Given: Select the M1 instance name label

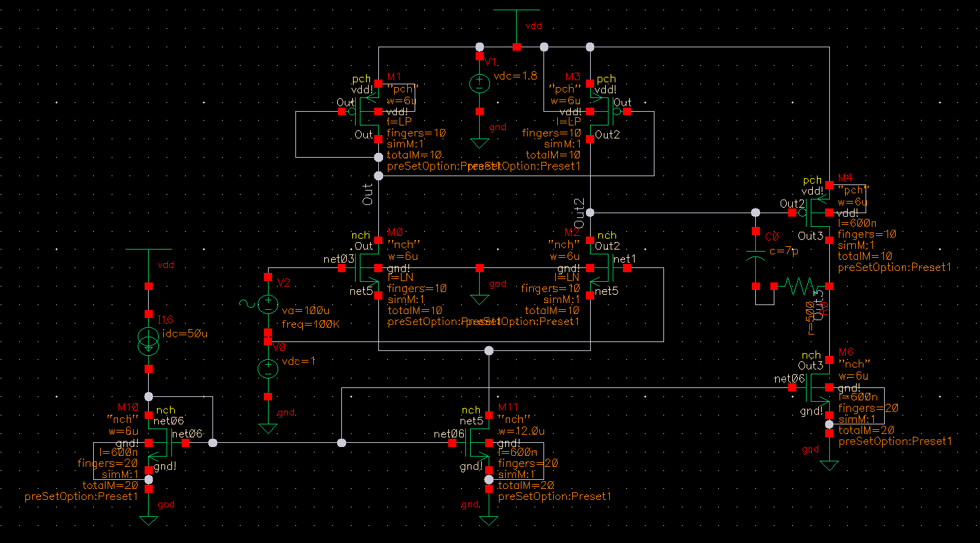Looking at the screenshot, I should [395, 76].
